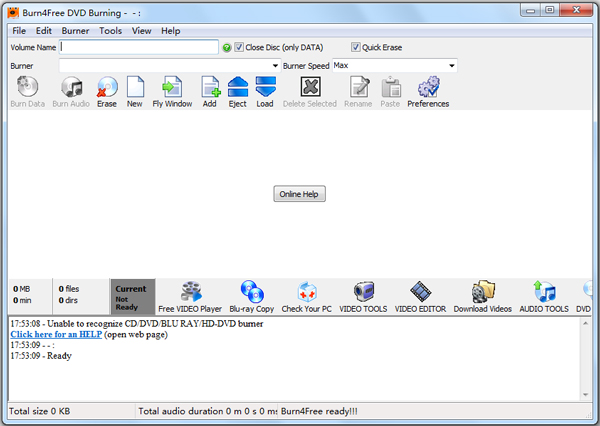This screenshot has width=600, height=426.
Task: Click the Add files icon
Action: click(210, 87)
